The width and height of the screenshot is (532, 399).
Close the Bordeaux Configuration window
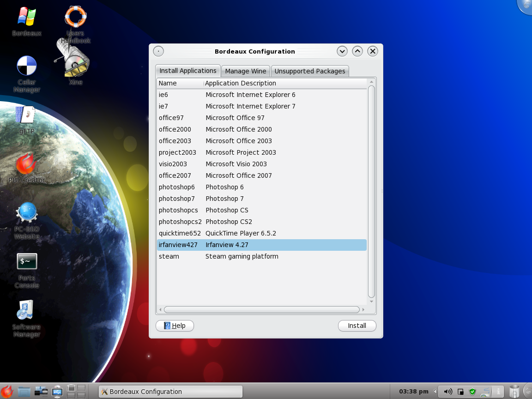(x=373, y=51)
